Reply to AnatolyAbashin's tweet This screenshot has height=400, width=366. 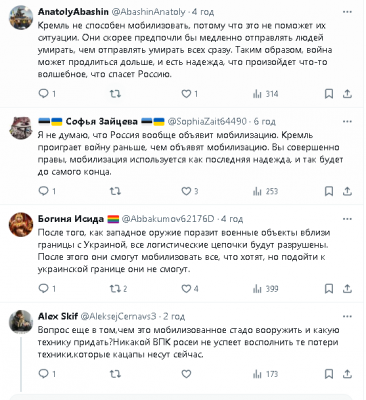[47, 94]
